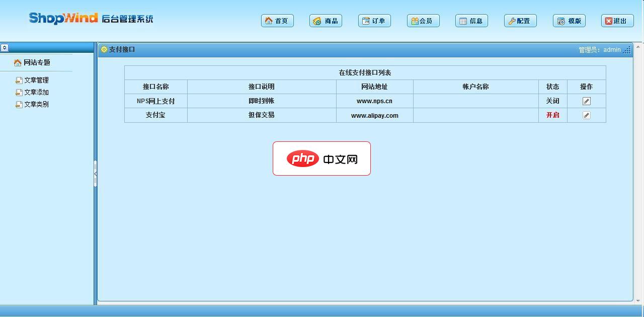Open 信息 messages using its icon
This screenshot has width=644, height=317.
click(463, 21)
